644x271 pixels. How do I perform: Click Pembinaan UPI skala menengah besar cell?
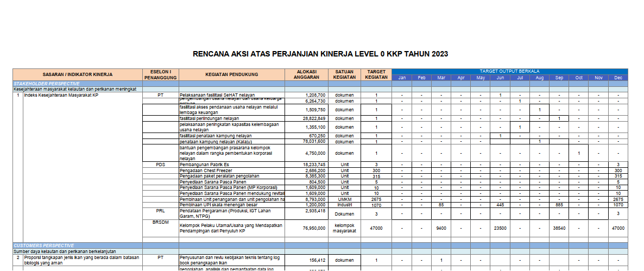click(232, 205)
